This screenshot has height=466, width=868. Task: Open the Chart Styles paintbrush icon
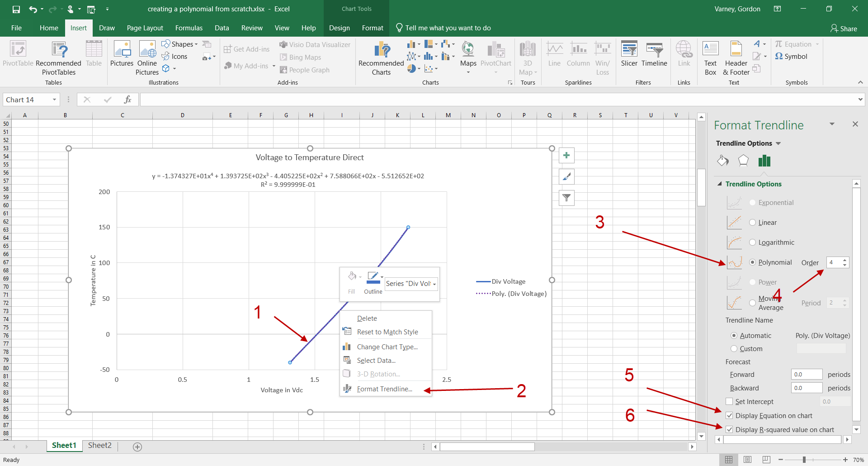(x=566, y=177)
